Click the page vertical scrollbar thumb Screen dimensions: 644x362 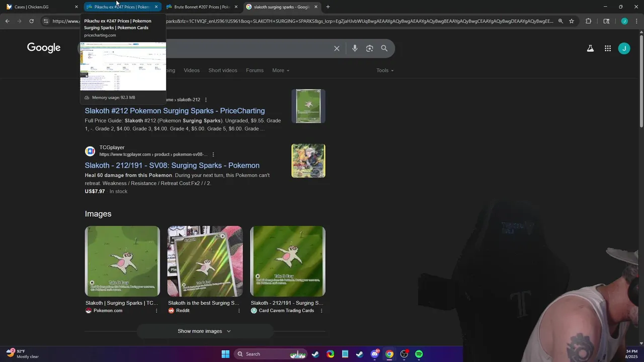[x=641, y=80]
